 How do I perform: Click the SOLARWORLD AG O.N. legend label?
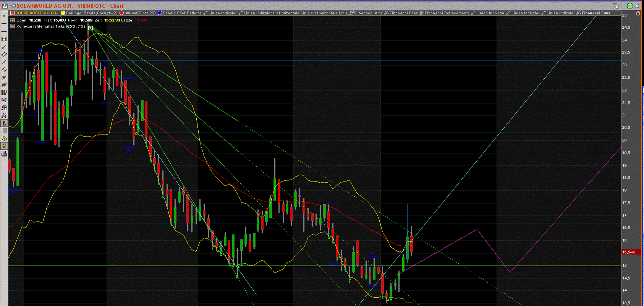37,13
